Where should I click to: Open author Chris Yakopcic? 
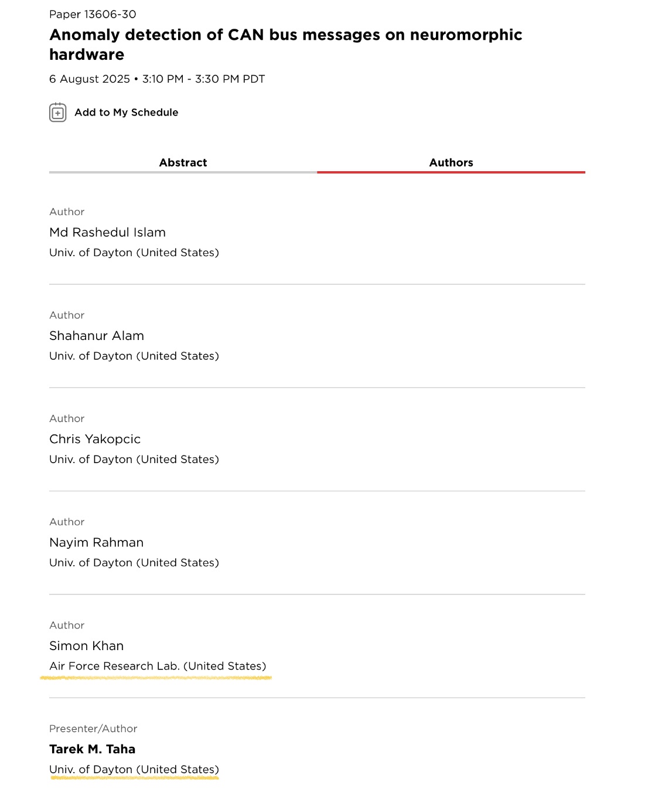[95, 439]
